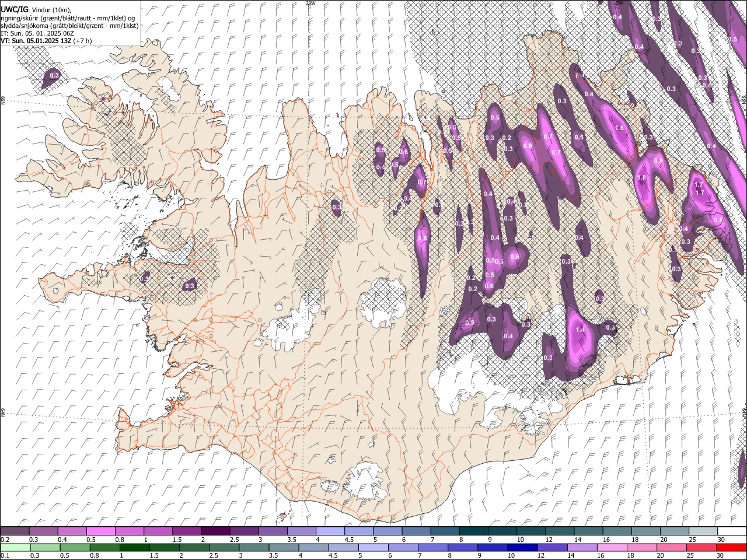Click the 'rigning/skúrir' legend description line
747x560 pixels.
[x=68, y=17]
